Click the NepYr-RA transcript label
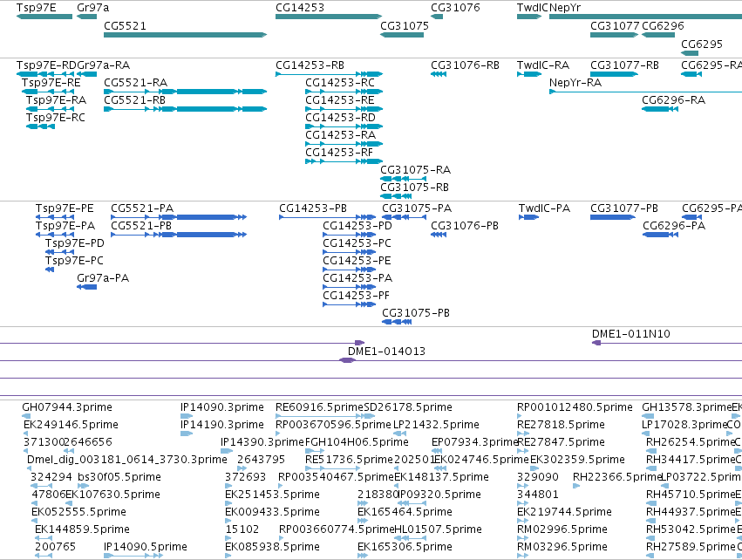This screenshot has height=560, width=742. click(575, 83)
